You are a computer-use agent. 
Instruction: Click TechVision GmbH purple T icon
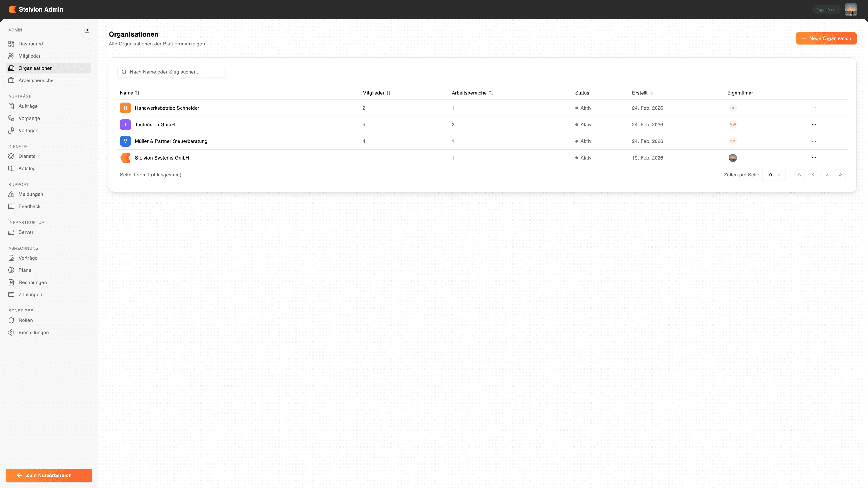pyautogui.click(x=125, y=125)
